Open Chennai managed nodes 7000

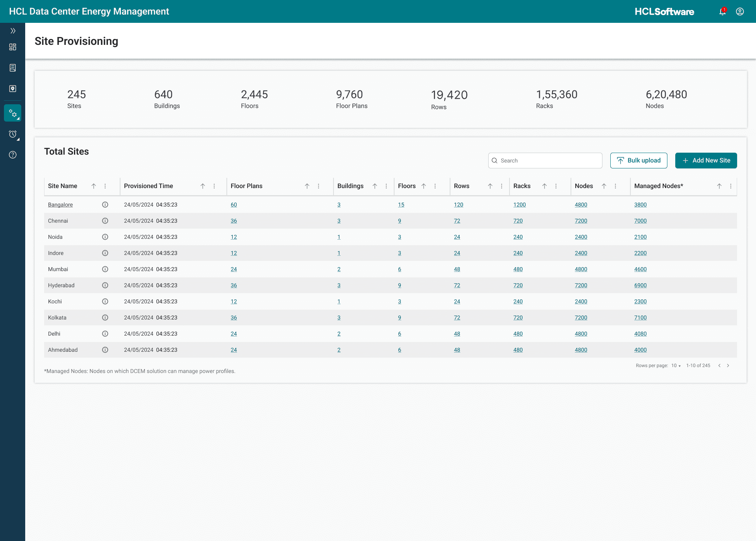[641, 221]
